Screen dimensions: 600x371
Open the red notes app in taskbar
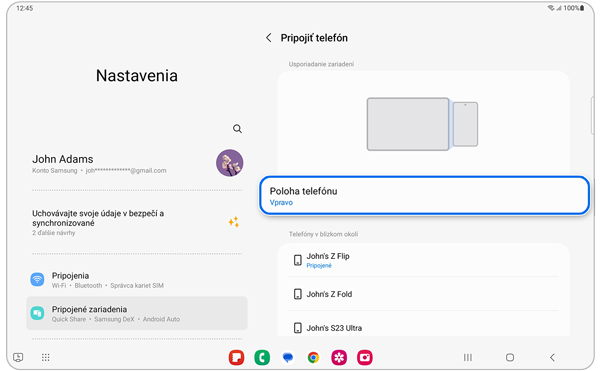pyautogui.click(x=236, y=358)
